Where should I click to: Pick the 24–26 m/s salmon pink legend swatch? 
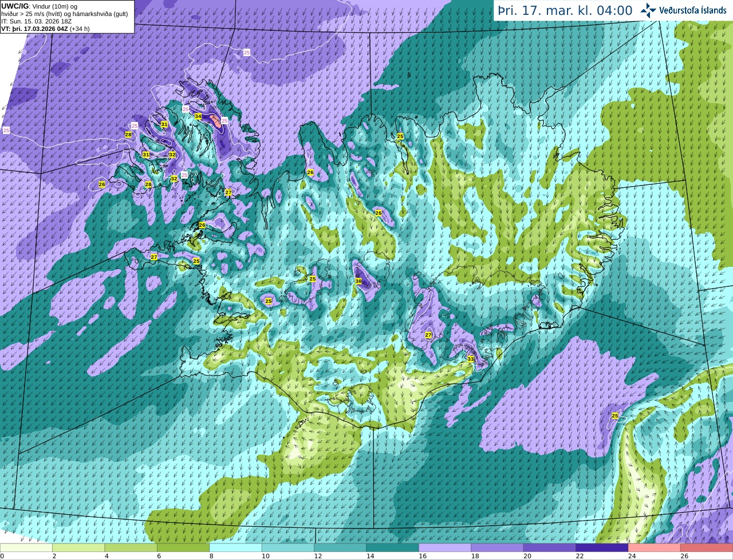[655, 548]
